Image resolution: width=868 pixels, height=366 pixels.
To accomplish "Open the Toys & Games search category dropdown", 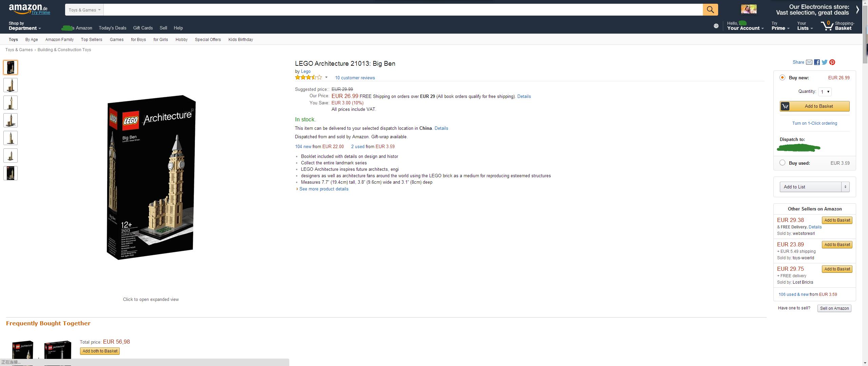I will [84, 10].
